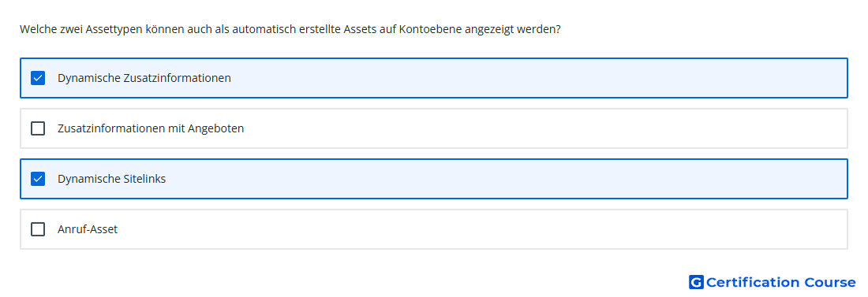Uncheck the Dynamische Zusatzinformationen checkbox
Viewport: 868px width, 297px height.
38,78
